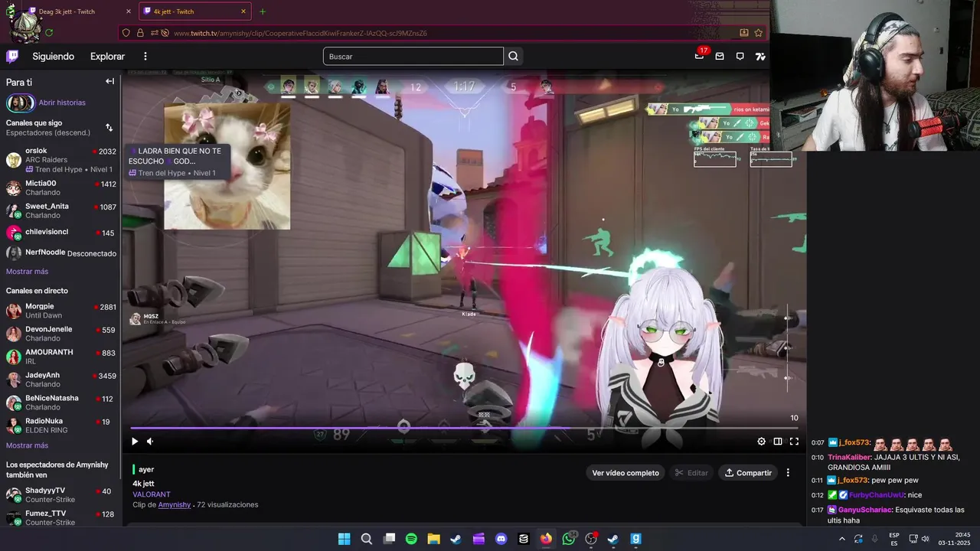This screenshot has height=551, width=980.
Task: Play the clip video
Action: (135, 441)
